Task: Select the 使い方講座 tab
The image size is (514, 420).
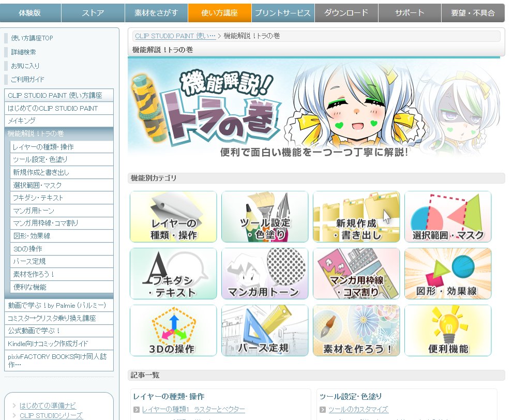Action: click(x=220, y=13)
